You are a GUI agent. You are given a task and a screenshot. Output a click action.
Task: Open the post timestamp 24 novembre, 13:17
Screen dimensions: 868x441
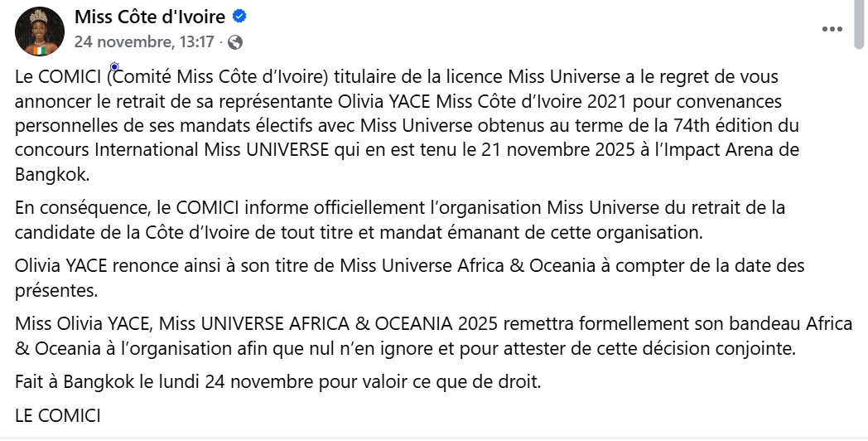[144, 41]
